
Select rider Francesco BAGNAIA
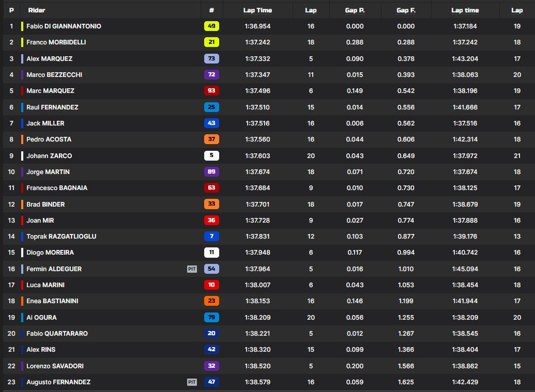[x=57, y=188]
